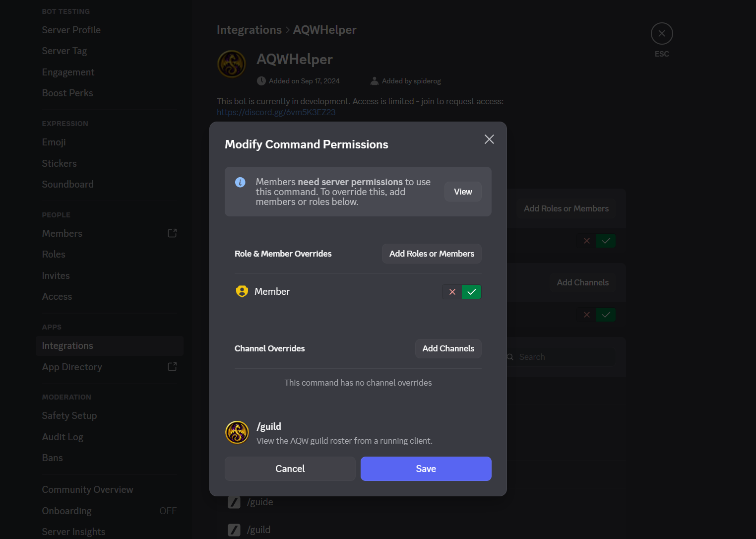Open App Directory
The width and height of the screenshot is (756, 539).
point(110,367)
